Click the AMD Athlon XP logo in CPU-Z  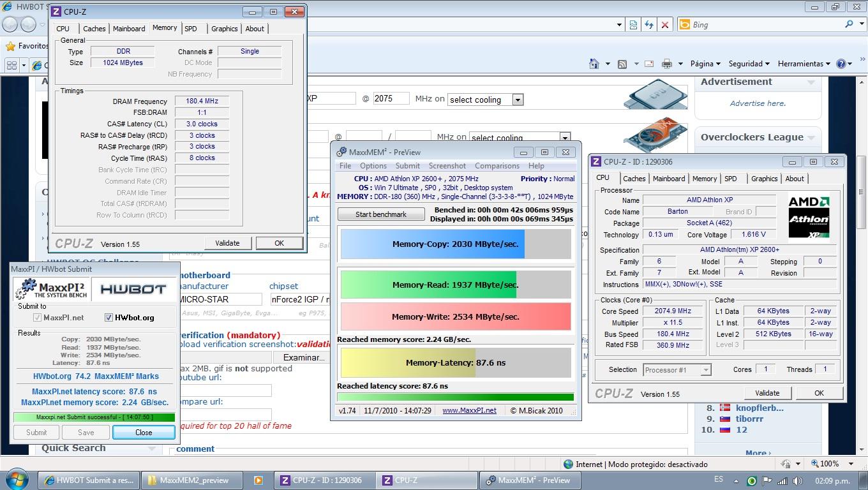click(809, 218)
